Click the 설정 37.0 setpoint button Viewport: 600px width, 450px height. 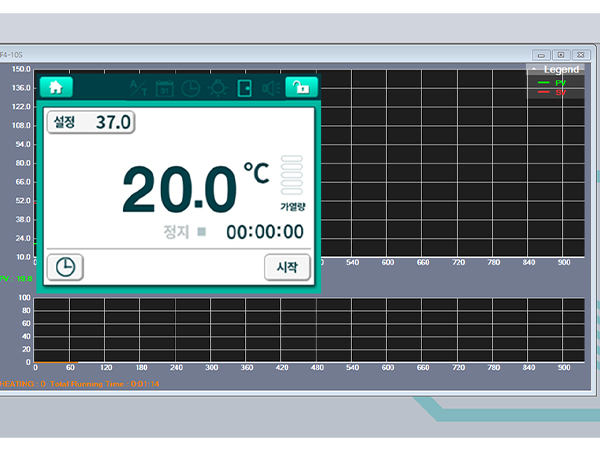click(91, 122)
